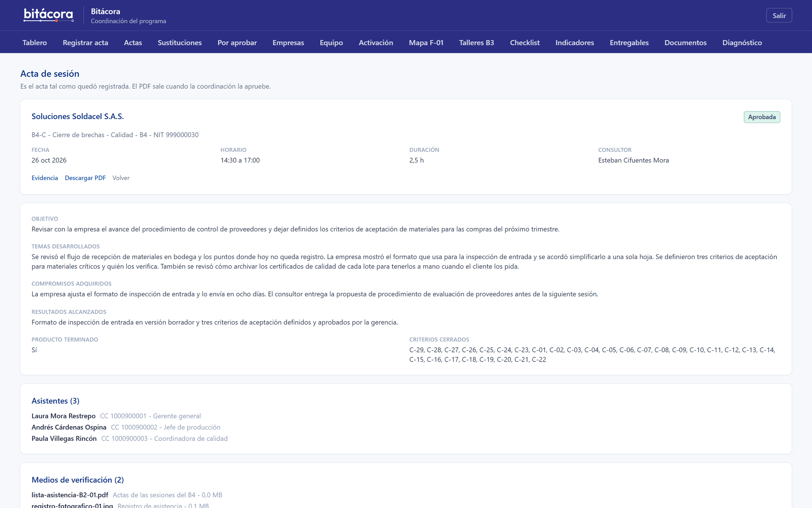Image resolution: width=812 pixels, height=508 pixels.
Task: Click the duration value 2,5 h
Action: [416, 160]
